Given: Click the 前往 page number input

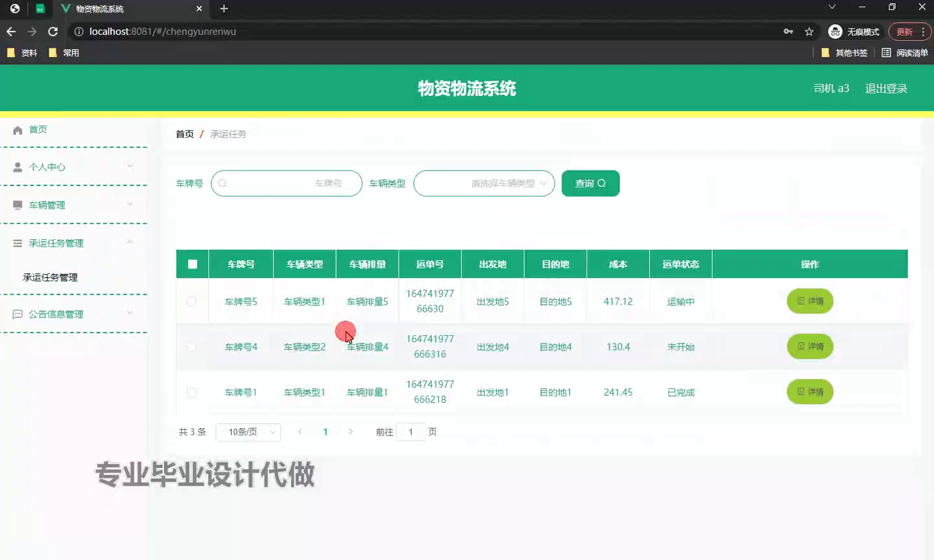Looking at the screenshot, I should tap(411, 432).
